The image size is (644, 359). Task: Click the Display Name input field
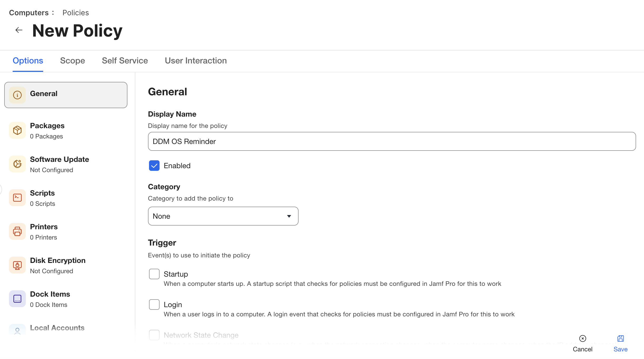coord(392,141)
